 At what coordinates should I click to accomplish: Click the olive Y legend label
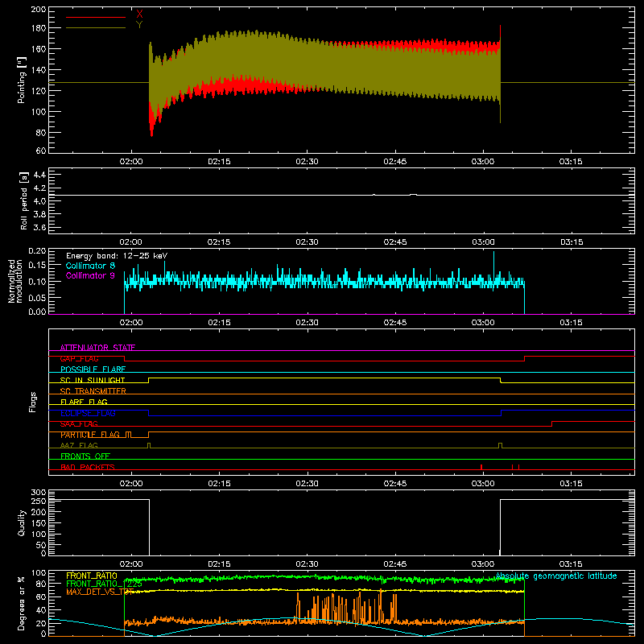(x=139, y=25)
